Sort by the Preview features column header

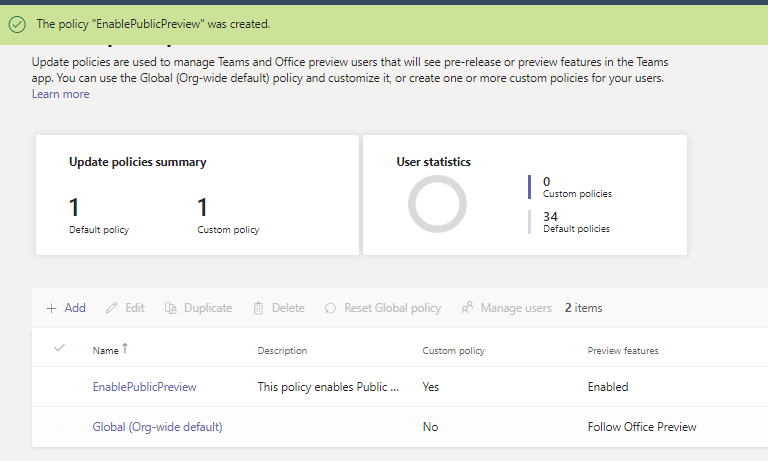pyautogui.click(x=622, y=351)
